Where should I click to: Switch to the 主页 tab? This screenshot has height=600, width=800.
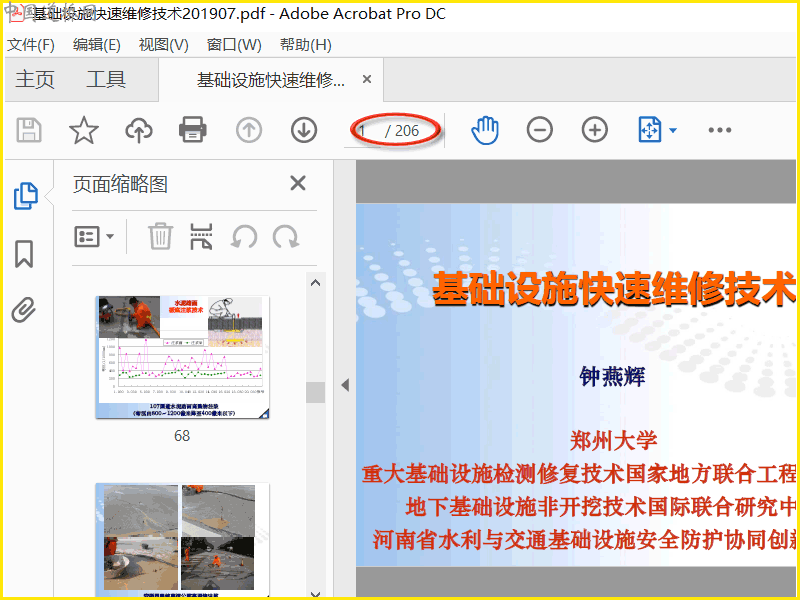[35, 80]
